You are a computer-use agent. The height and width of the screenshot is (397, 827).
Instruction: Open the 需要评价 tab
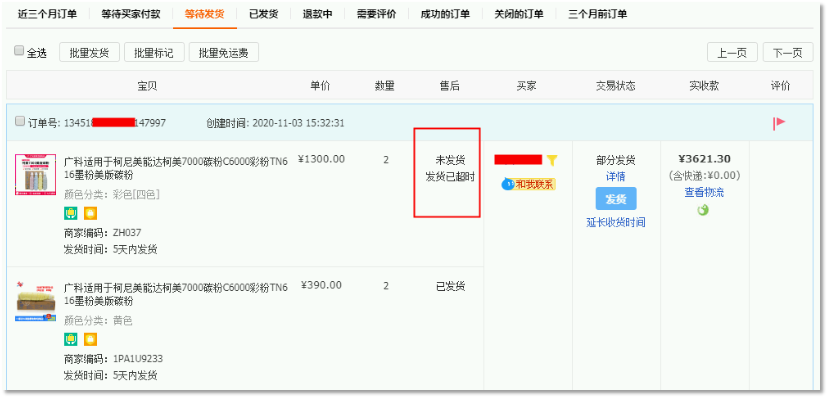(x=377, y=14)
